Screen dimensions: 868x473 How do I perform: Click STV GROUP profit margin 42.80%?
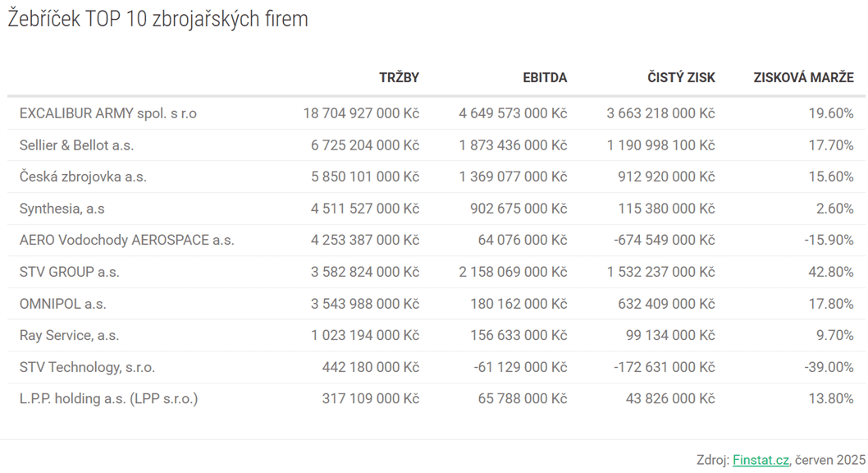click(831, 272)
